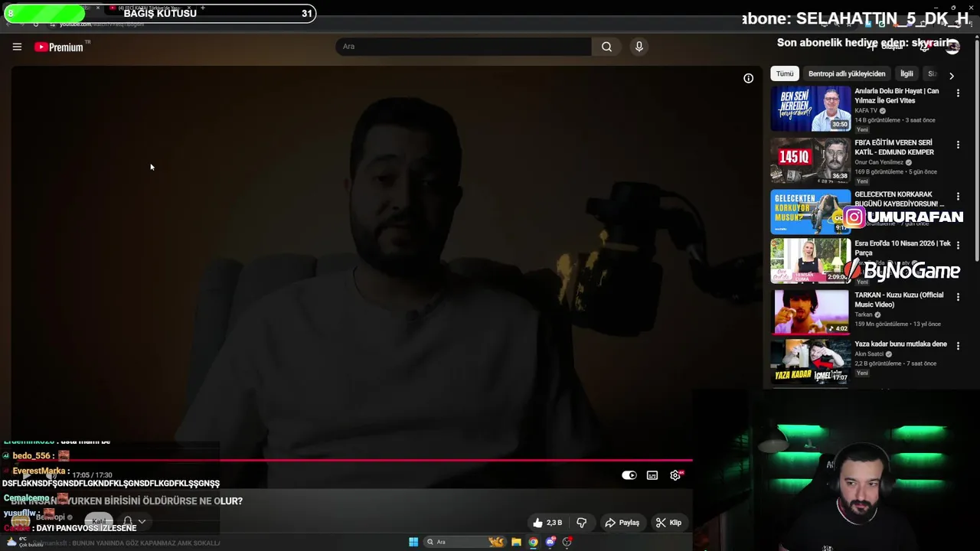980x551 pixels.
Task: Open 'Yaza kadar bunu mutlaka dene' title
Action: [900, 344]
